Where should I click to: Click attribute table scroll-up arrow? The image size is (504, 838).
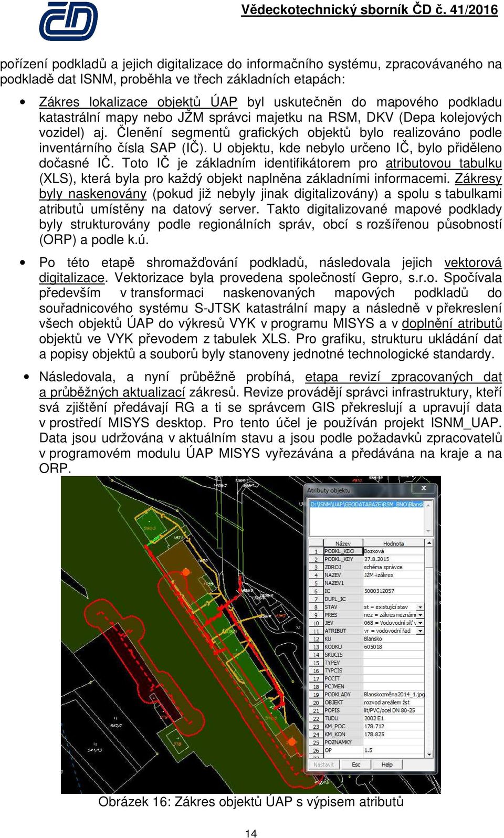[429, 543]
